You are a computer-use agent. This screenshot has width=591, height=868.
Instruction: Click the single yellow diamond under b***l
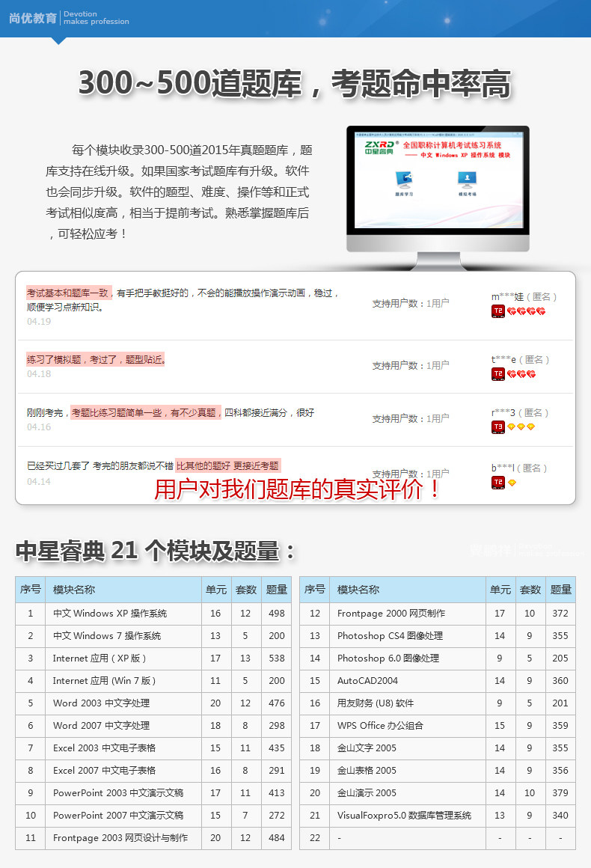512,483
